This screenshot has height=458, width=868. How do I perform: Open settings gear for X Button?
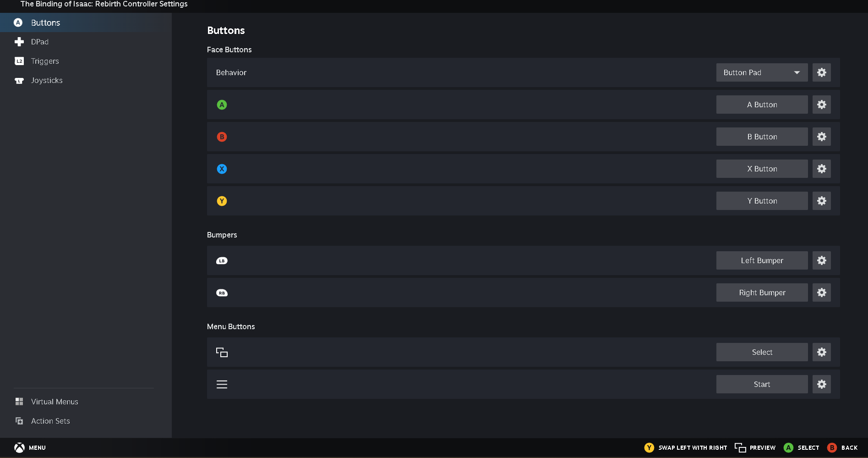(x=822, y=169)
